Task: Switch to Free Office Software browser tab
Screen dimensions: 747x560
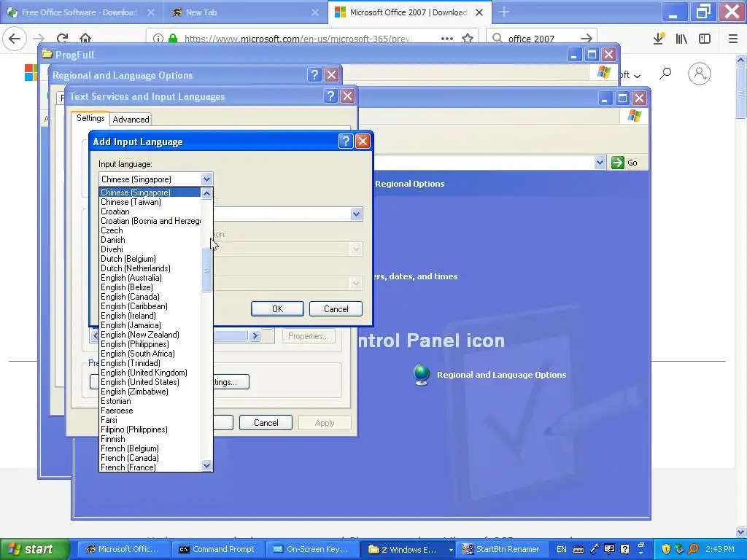Action: (x=80, y=12)
